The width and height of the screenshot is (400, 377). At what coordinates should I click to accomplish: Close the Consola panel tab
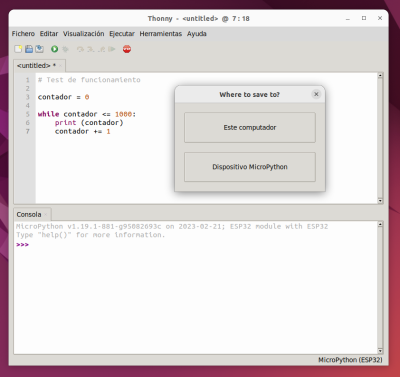tap(46, 215)
